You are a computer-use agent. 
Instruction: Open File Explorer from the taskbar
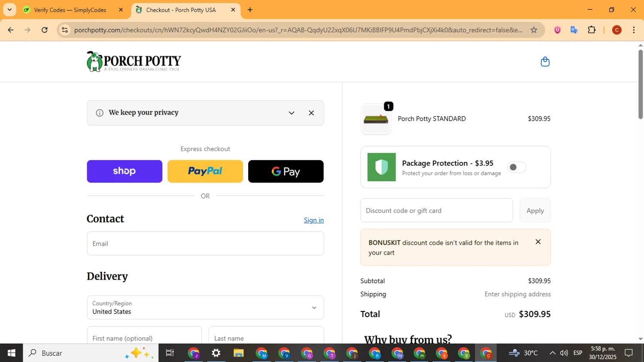click(239, 353)
